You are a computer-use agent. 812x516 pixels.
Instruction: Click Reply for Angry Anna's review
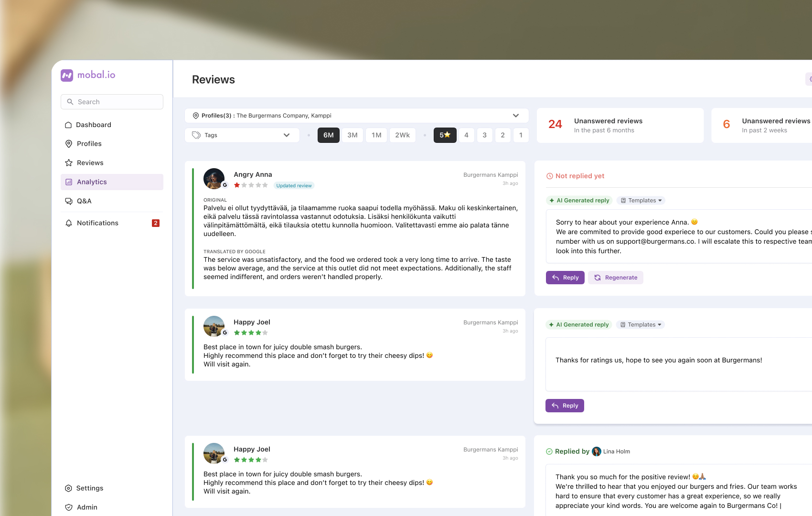pyautogui.click(x=565, y=278)
